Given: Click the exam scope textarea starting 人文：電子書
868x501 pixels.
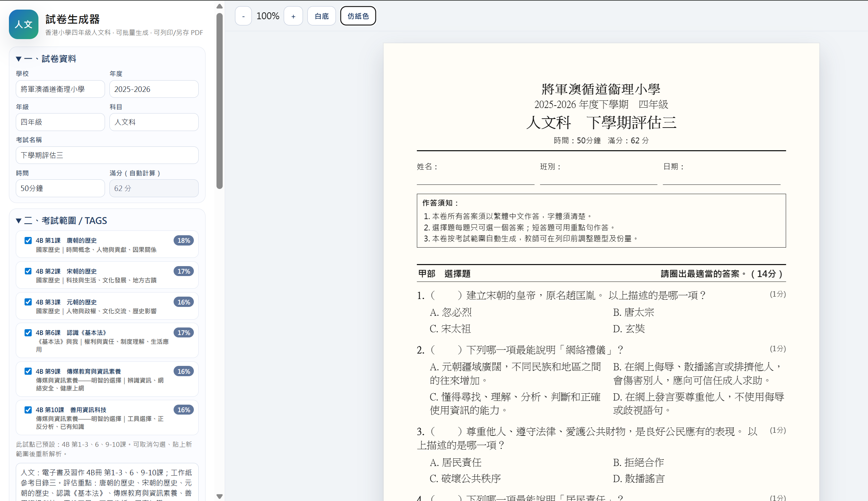Looking at the screenshot, I should 107,482.
